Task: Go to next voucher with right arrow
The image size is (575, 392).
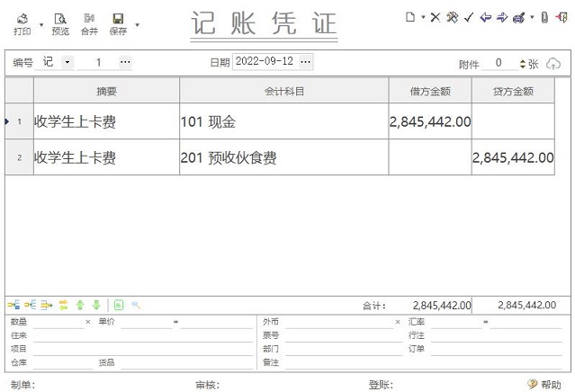Action: (502, 17)
